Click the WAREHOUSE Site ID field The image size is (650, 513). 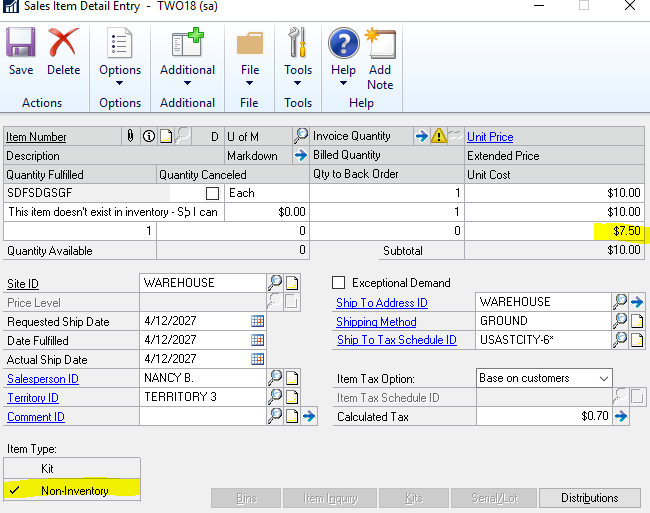[203, 283]
